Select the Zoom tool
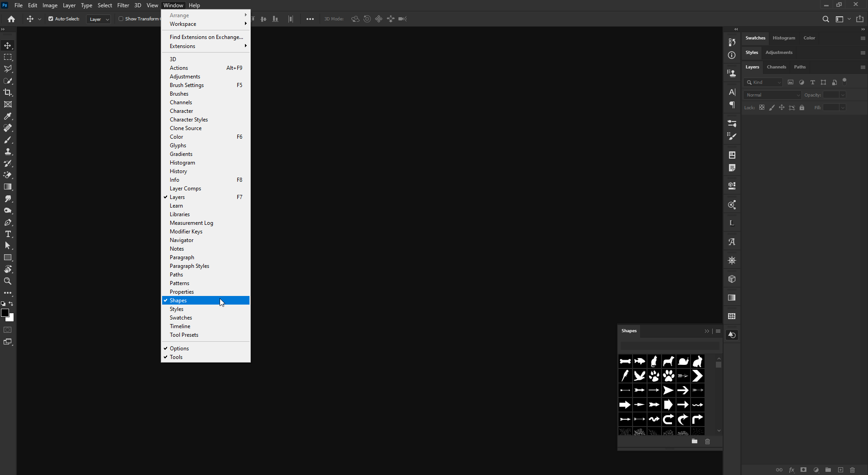The height and width of the screenshot is (475, 868). (8, 281)
